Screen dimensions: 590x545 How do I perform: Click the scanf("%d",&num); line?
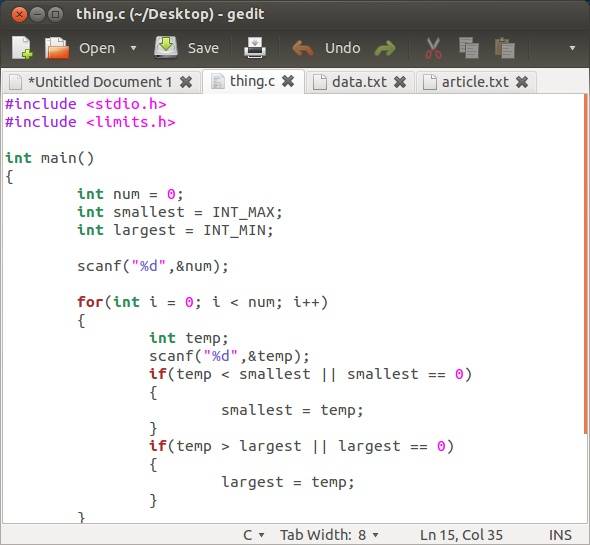pyautogui.click(x=153, y=266)
